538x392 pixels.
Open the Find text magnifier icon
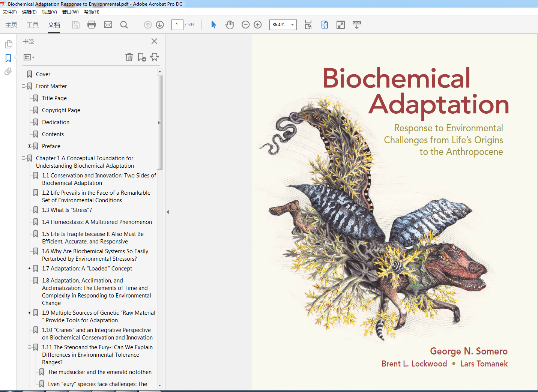(124, 25)
